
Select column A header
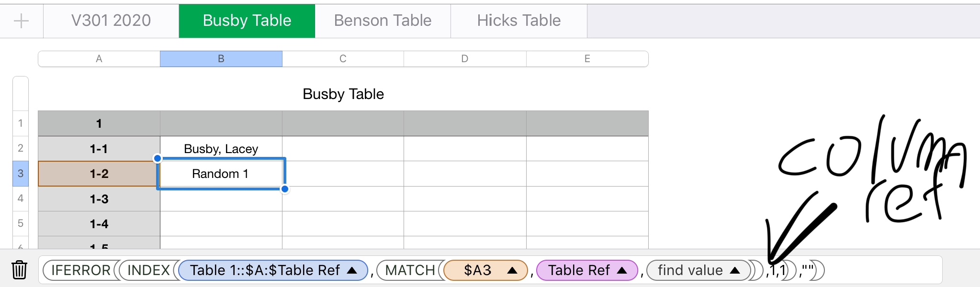point(99,59)
